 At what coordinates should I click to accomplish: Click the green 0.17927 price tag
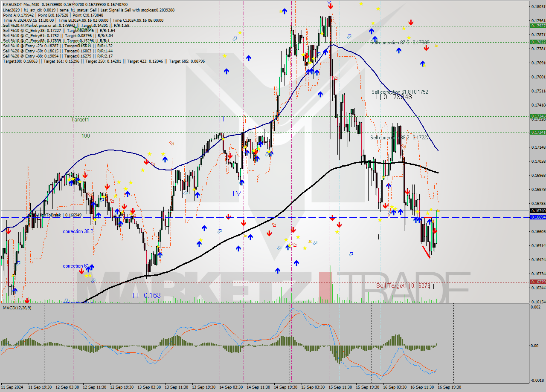point(537,26)
